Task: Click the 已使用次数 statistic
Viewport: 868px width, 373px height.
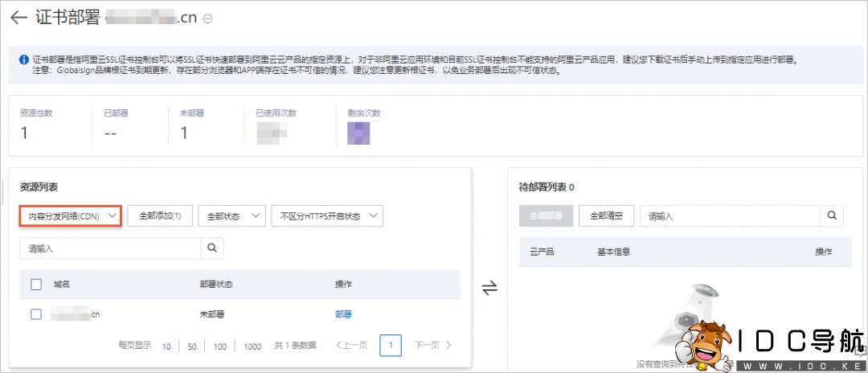Action: (276, 125)
